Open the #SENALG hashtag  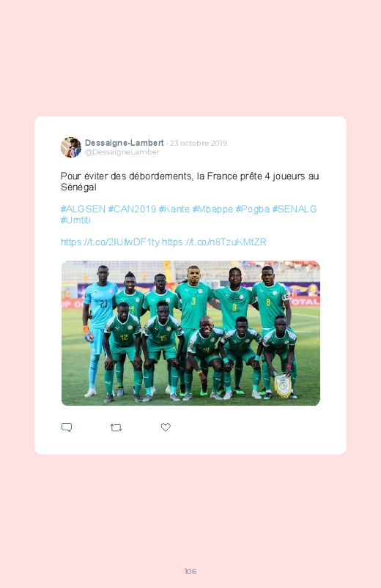[x=295, y=209]
